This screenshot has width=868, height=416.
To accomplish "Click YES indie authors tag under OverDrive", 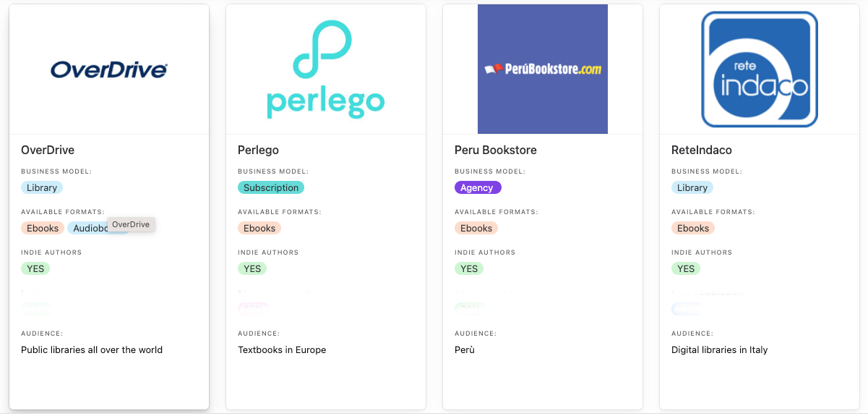I will point(35,268).
